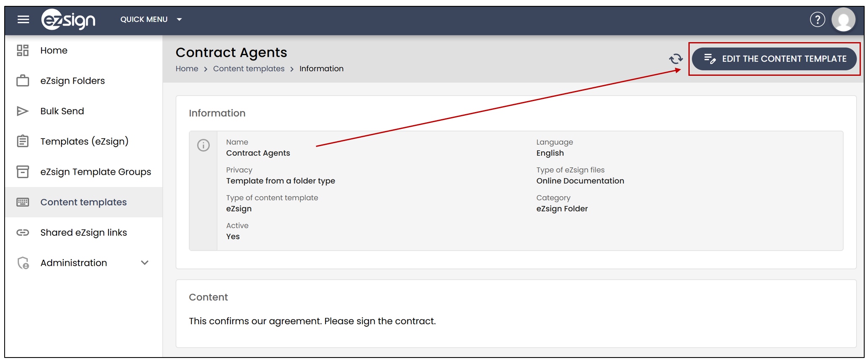The width and height of the screenshot is (868, 363).
Task: Go to the Home breadcrumb link
Action: tap(187, 69)
